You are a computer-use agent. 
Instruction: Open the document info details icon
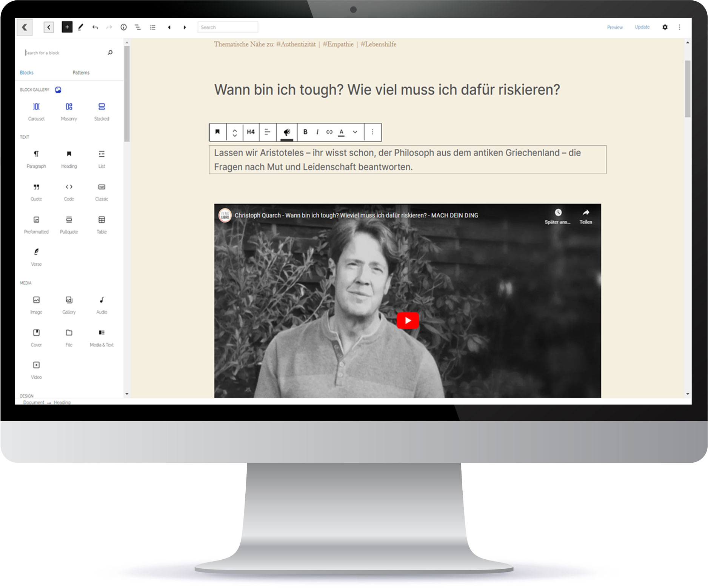[x=123, y=27]
